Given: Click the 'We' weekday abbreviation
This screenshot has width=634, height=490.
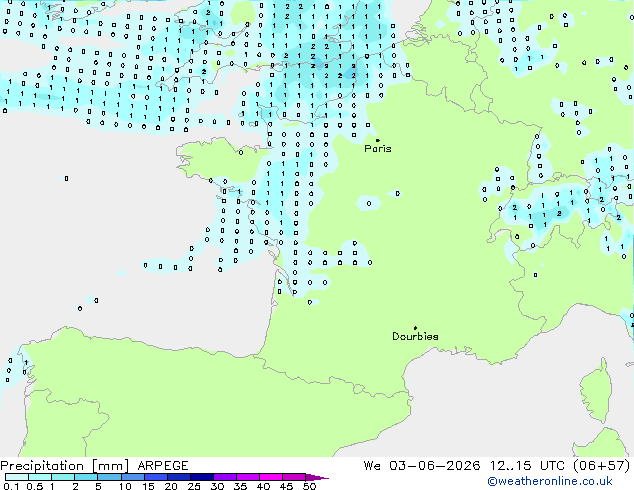Looking at the screenshot, I should tap(372, 466).
